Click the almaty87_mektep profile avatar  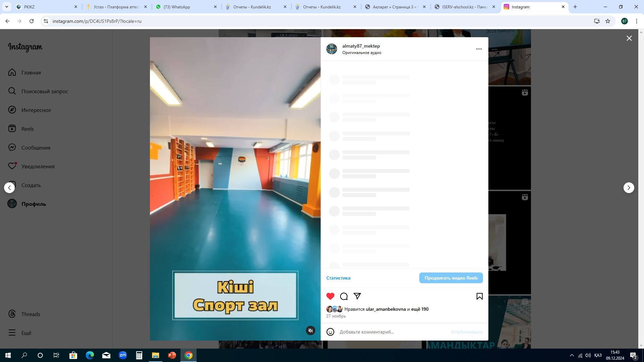click(332, 49)
